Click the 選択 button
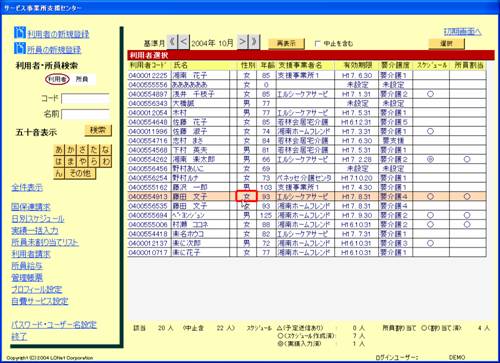Screen dimensions: 500x363 click(446, 44)
